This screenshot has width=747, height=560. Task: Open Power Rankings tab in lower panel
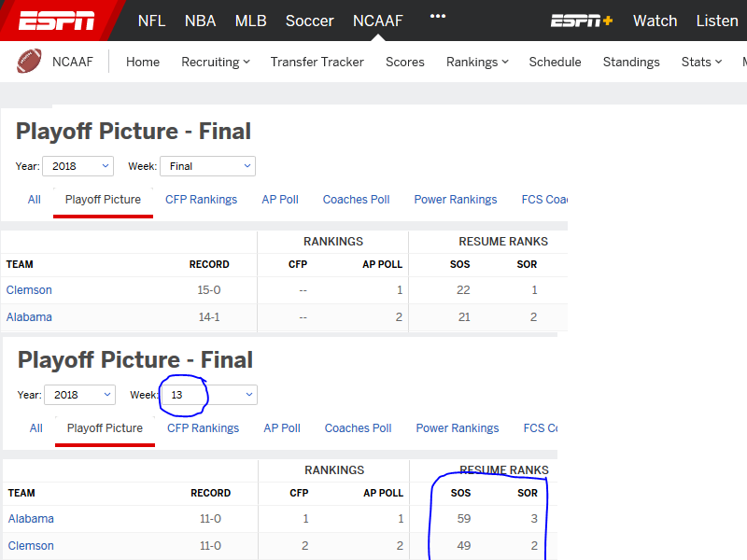coord(458,428)
